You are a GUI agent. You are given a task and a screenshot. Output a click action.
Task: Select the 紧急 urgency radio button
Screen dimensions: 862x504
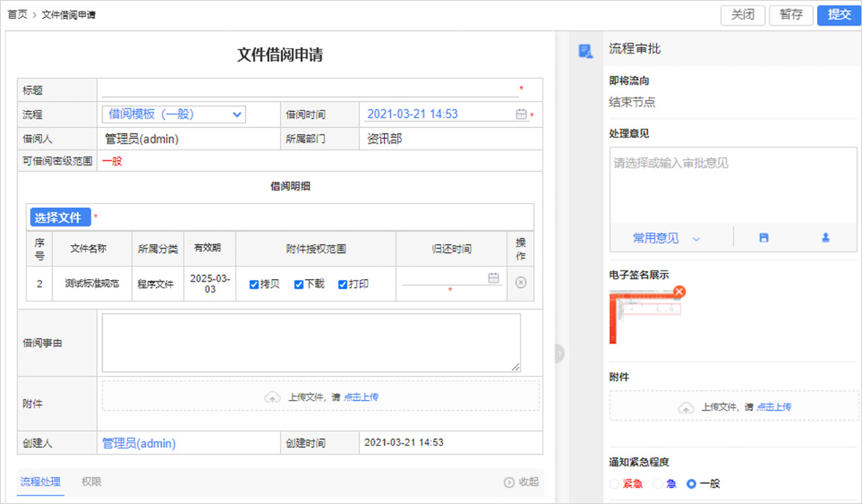614,484
